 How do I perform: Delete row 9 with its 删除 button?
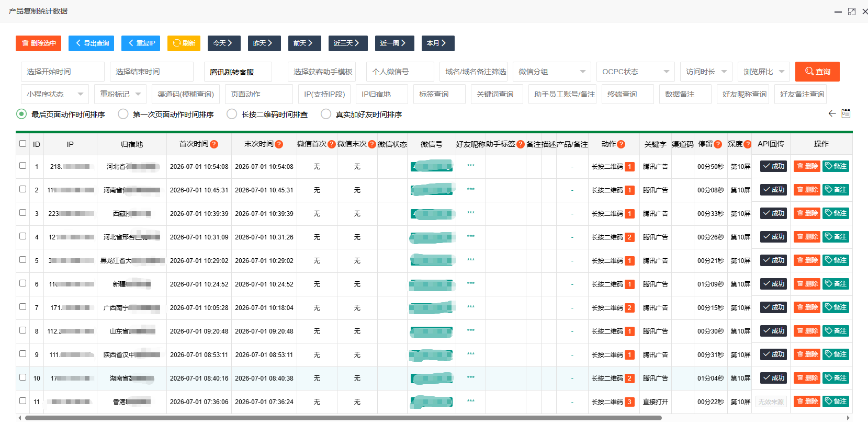click(x=807, y=354)
